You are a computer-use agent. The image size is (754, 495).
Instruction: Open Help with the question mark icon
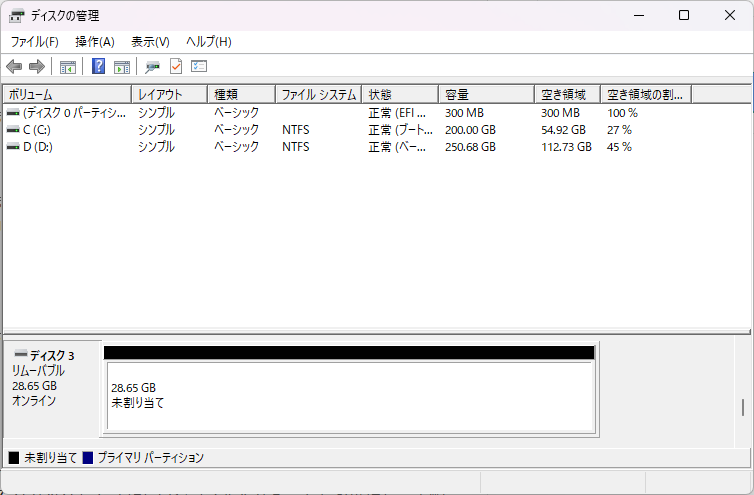[98, 66]
